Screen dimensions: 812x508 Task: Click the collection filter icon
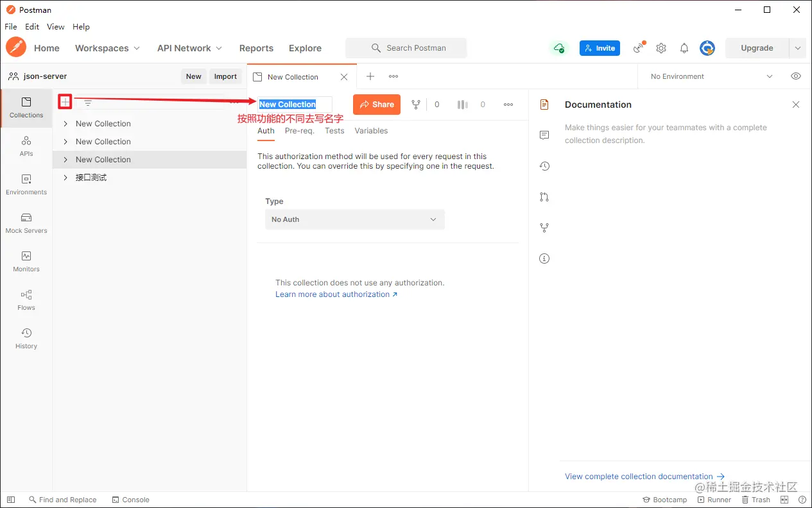pyautogui.click(x=88, y=103)
